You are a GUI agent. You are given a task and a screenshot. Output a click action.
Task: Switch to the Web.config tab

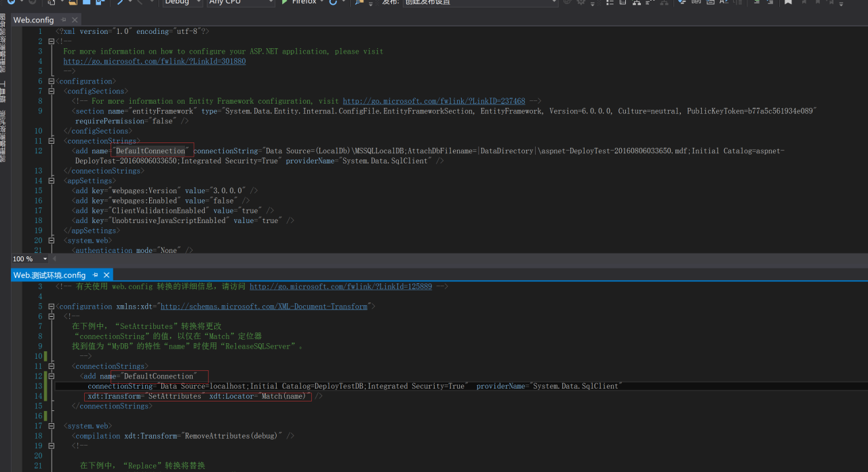pyautogui.click(x=34, y=20)
